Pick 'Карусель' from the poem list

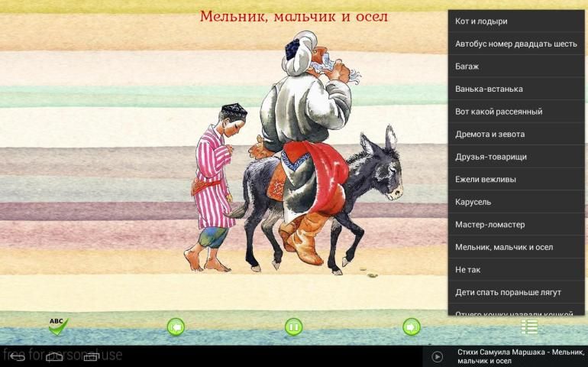[516, 202]
